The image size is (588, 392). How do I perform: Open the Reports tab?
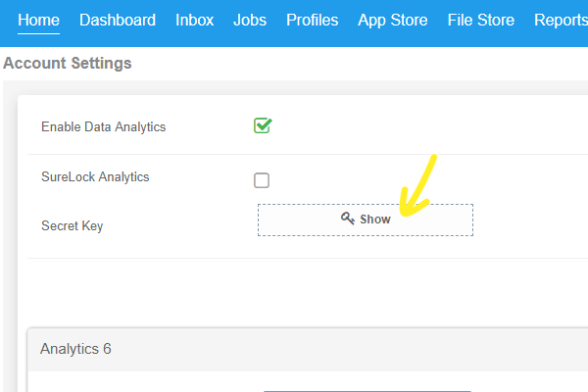tap(561, 21)
